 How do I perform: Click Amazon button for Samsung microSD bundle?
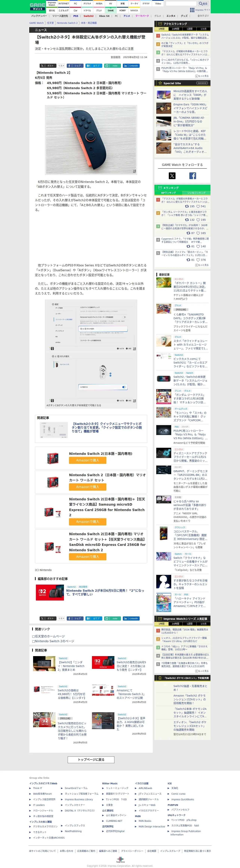point(87,522)
